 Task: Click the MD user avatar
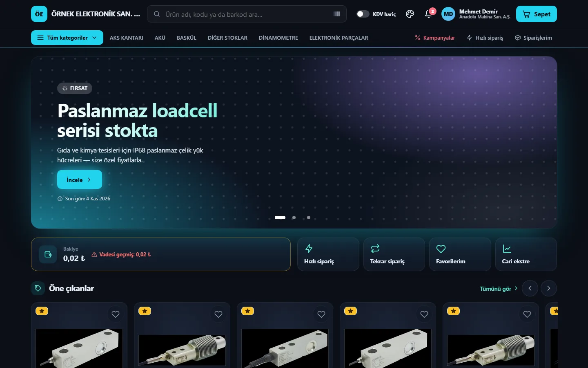pos(448,14)
